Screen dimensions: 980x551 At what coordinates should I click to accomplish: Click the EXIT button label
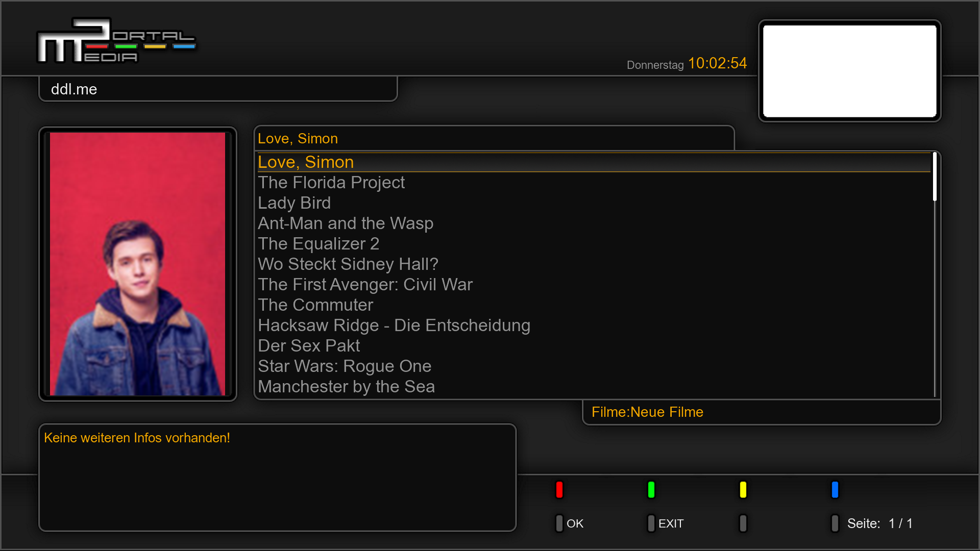click(671, 523)
